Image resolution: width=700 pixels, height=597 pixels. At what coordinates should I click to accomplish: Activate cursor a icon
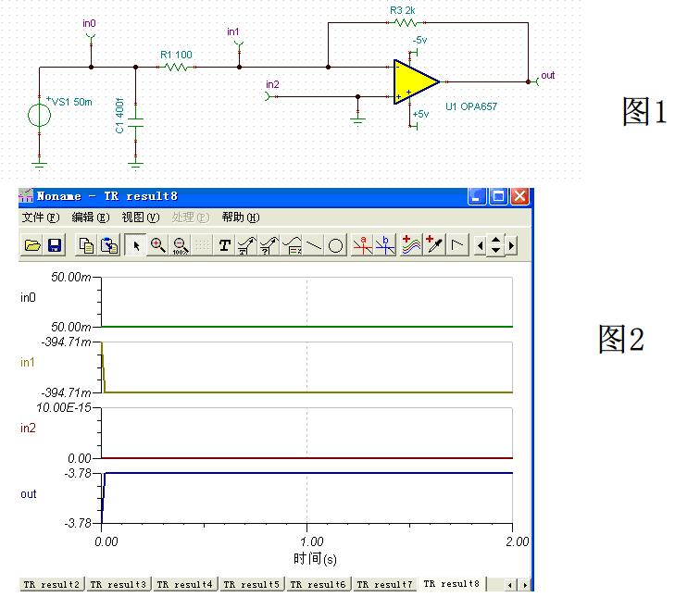[x=363, y=245]
